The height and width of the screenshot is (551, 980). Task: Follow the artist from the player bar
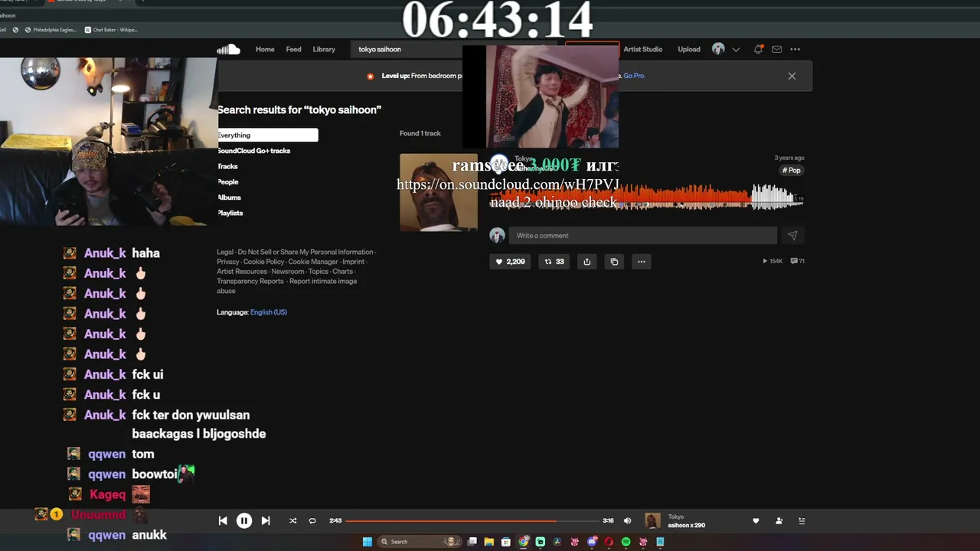tap(779, 521)
